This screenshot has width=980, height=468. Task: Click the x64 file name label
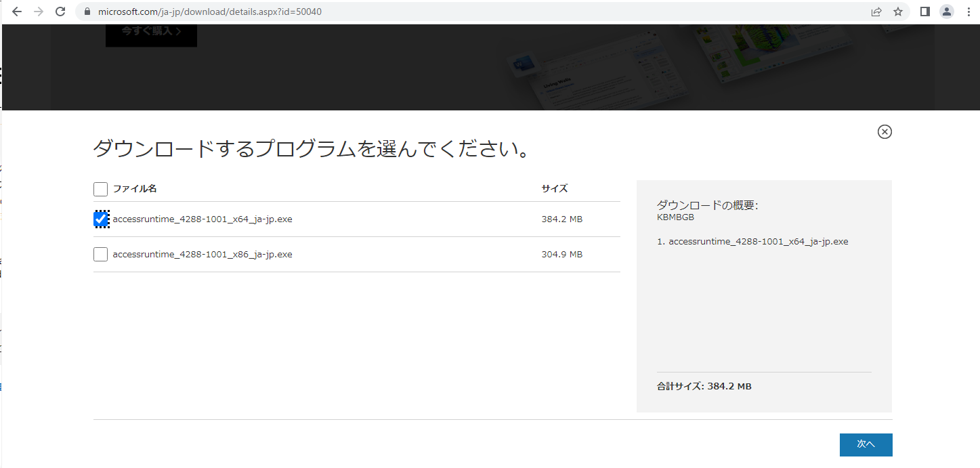point(203,219)
